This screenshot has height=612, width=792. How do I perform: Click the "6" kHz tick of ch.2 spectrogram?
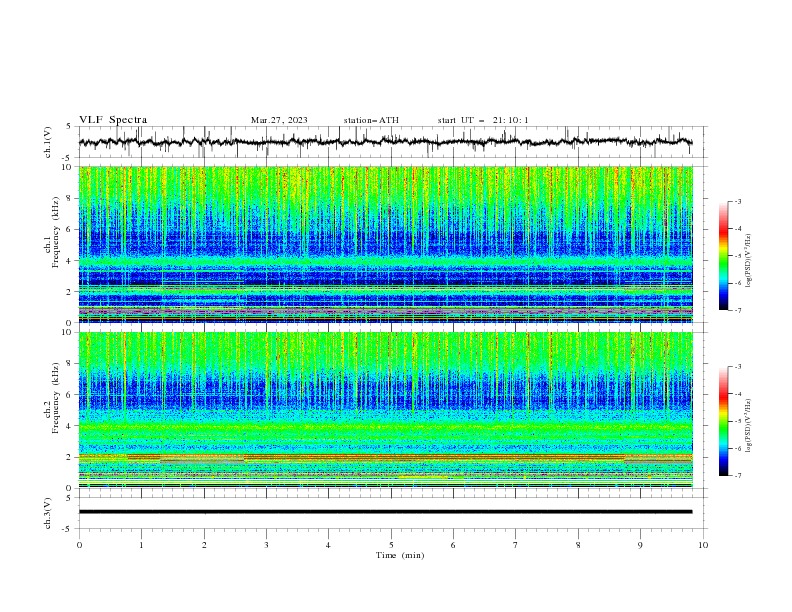[x=70, y=395]
